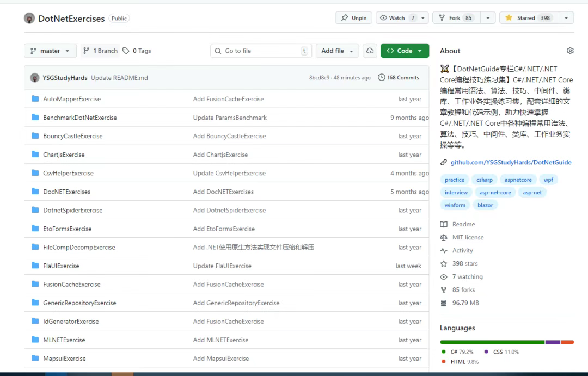
Task: Click the book icon next to Readme
Action: (444, 224)
